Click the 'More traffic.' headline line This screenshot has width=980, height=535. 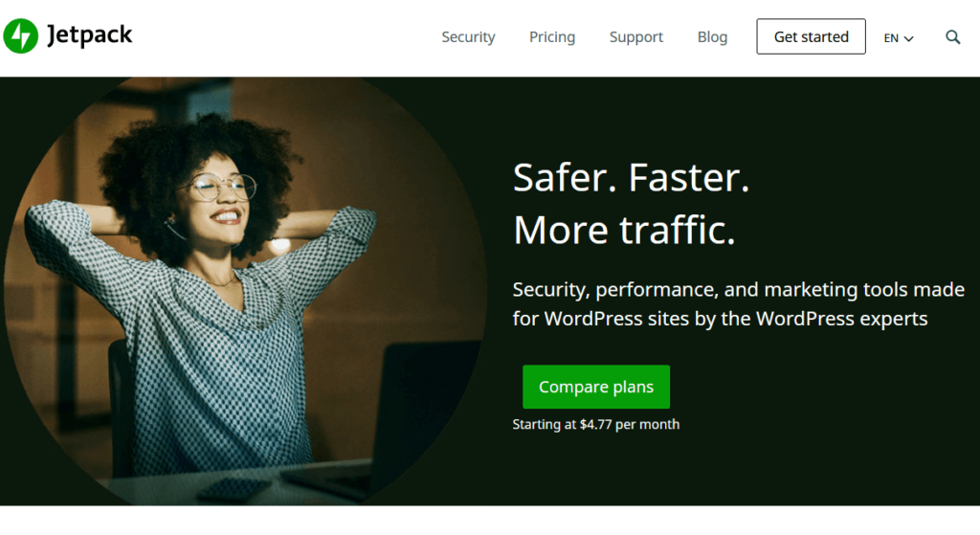pos(624,230)
